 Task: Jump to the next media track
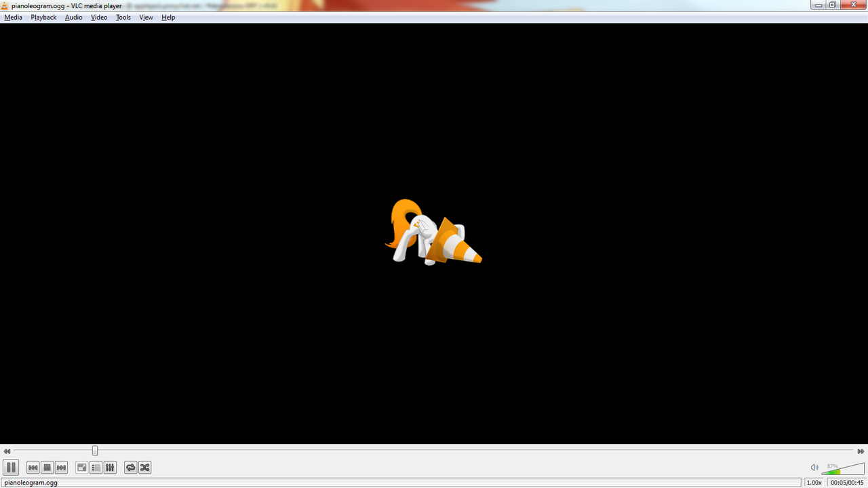[61, 468]
